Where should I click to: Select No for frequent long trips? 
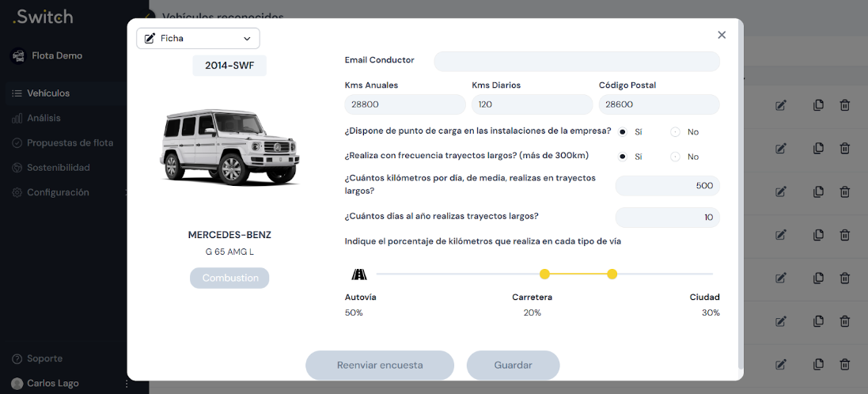click(675, 157)
